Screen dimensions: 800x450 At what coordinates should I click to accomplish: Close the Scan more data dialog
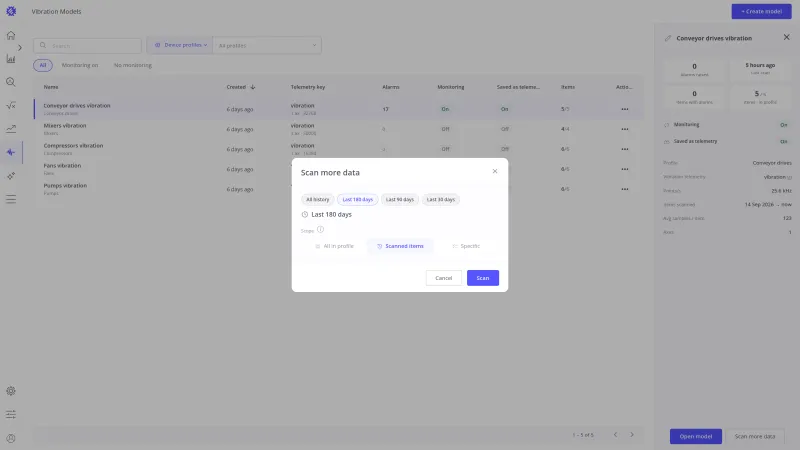pos(495,171)
